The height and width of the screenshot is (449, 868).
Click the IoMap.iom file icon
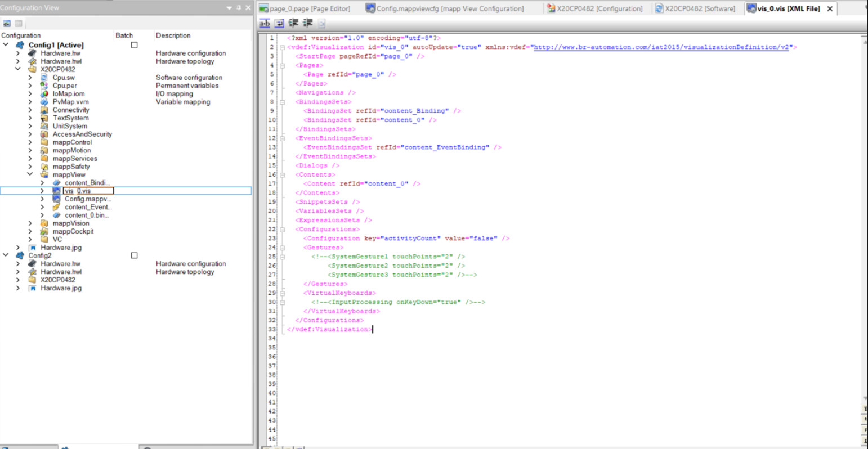point(44,94)
